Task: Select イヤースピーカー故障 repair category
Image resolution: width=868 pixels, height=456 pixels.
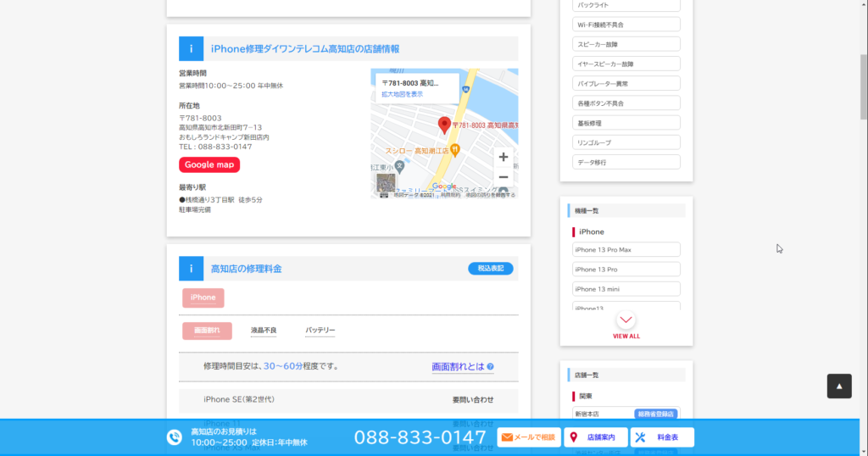Action: [x=626, y=64]
